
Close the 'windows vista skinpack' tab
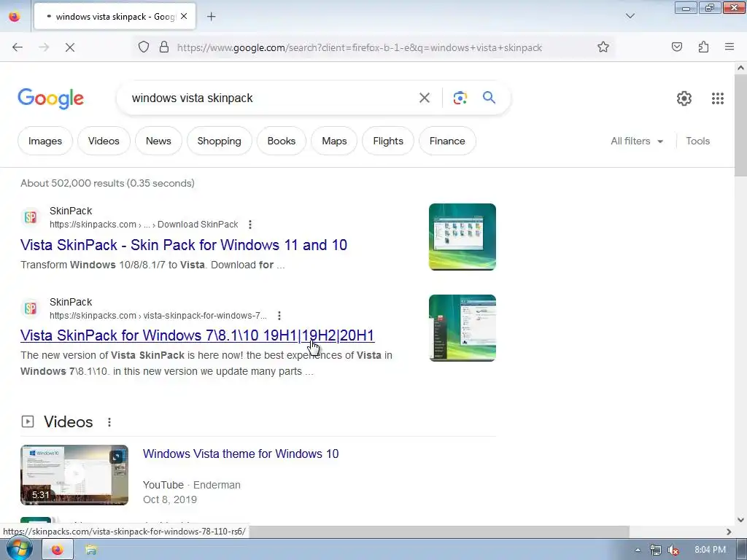(184, 16)
